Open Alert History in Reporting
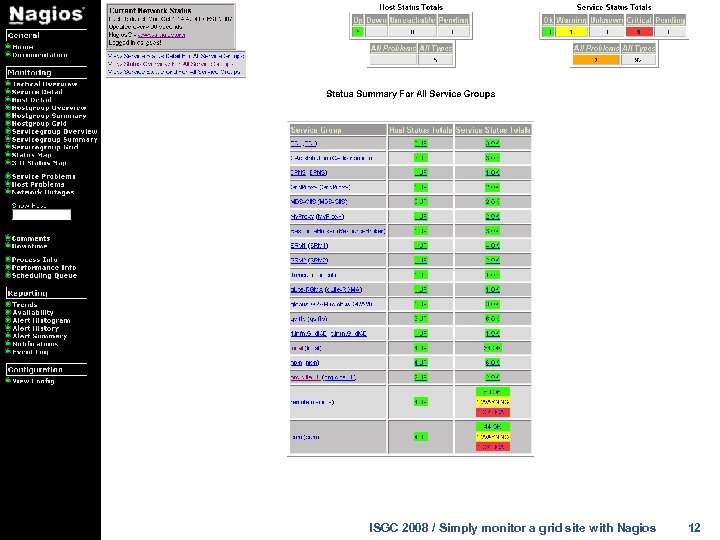720x540 pixels. coord(35,328)
